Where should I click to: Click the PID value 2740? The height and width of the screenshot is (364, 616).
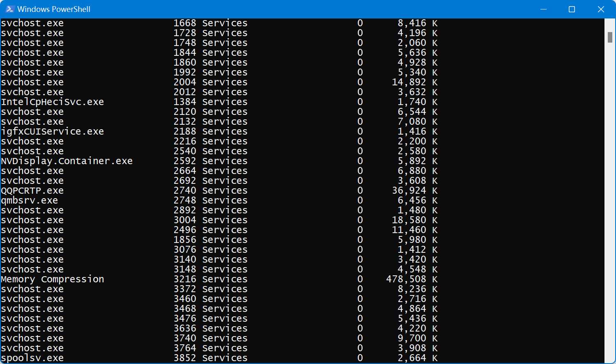[x=185, y=190]
